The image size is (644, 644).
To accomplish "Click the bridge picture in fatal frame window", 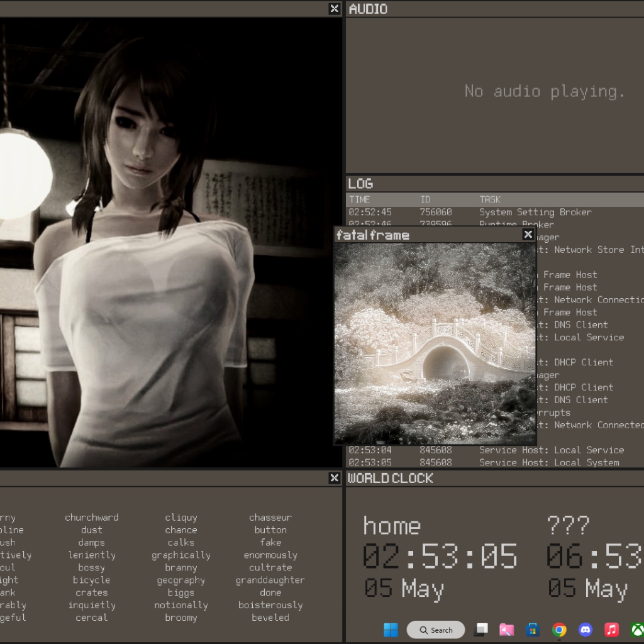I will point(435,343).
